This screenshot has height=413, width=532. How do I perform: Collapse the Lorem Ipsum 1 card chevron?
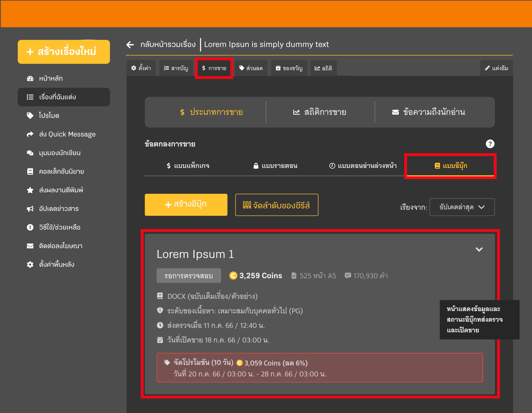coord(479,249)
